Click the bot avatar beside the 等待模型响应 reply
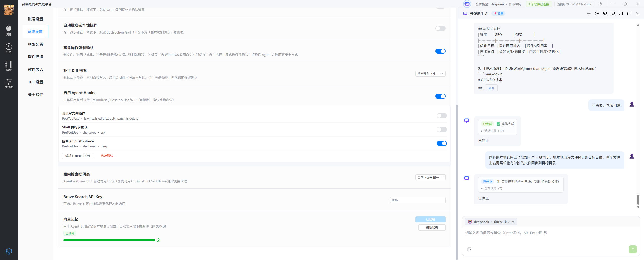The image size is (644, 260). tap(467, 178)
